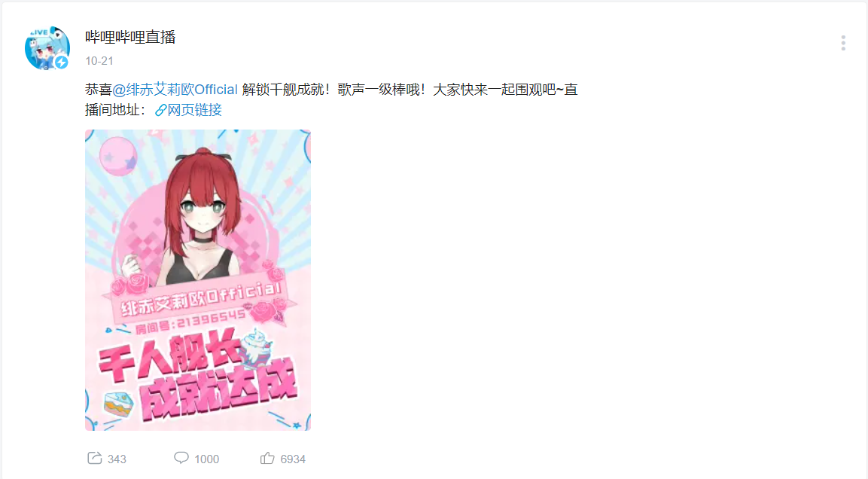The image size is (868, 479).
Task: Enlarge the pink poster image
Action: click(198, 280)
